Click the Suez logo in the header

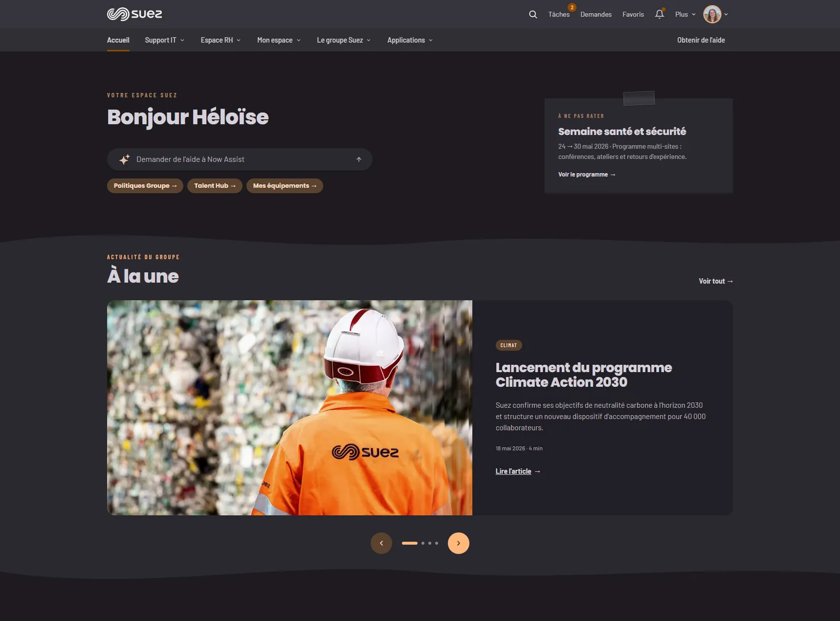click(134, 14)
